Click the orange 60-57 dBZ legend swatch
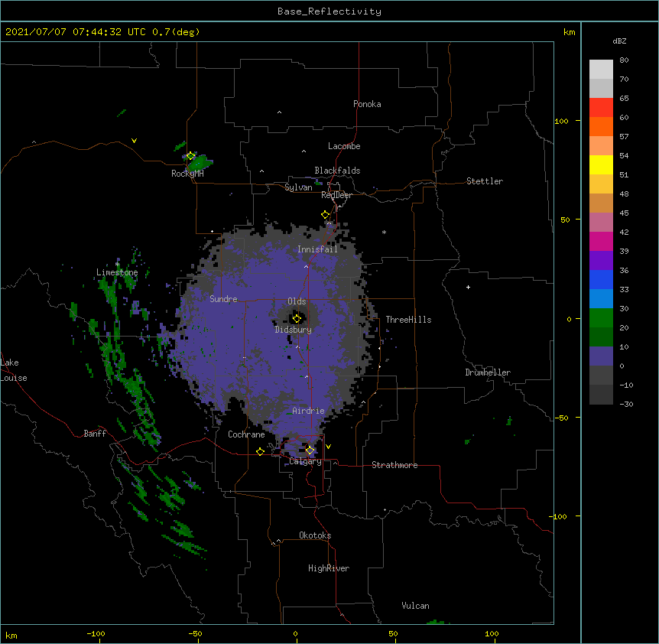The image size is (659, 644). point(601,126)
